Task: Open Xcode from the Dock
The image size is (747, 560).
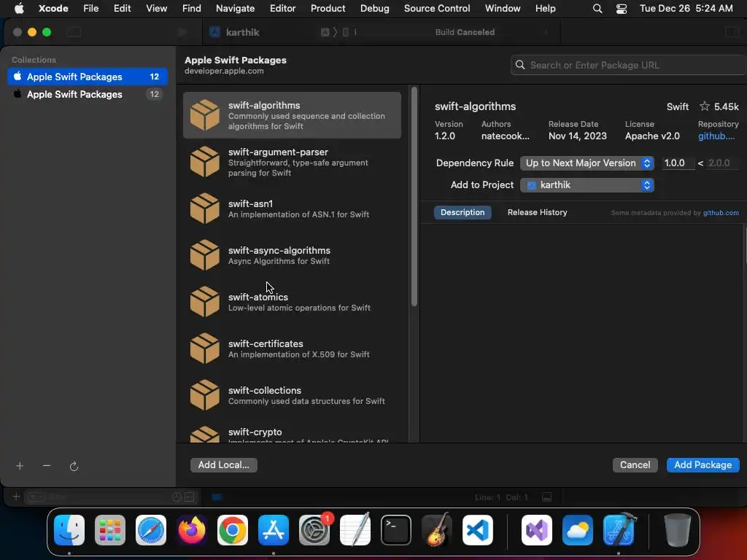Action: pyautogui.click(x=619, y=530)
